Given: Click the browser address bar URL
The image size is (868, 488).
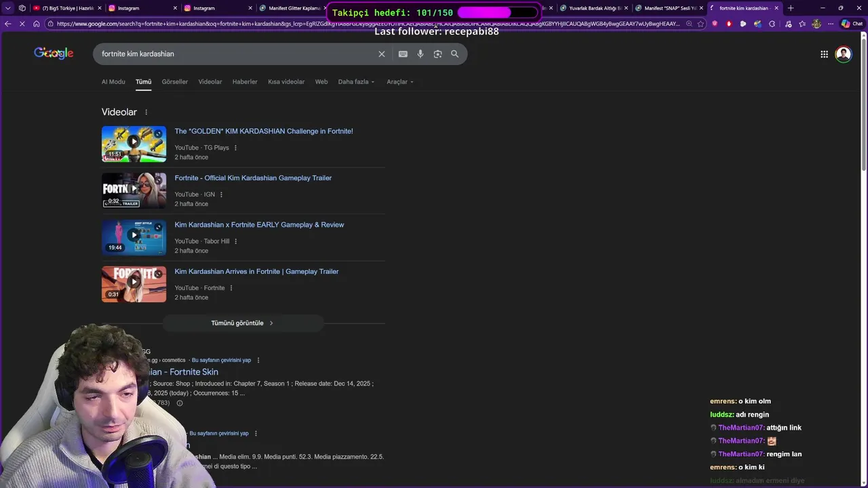Looking at the screenshot, I should 368,24.
